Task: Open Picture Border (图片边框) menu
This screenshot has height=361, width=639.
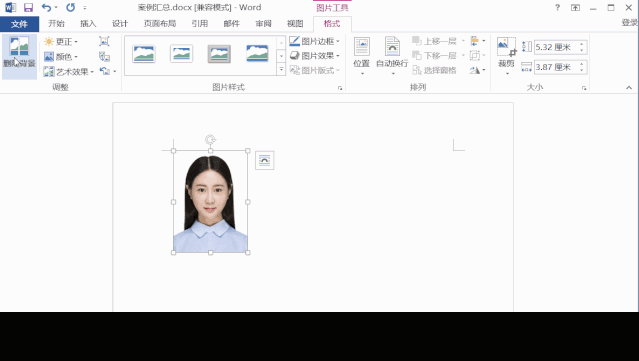Action: 314,41
